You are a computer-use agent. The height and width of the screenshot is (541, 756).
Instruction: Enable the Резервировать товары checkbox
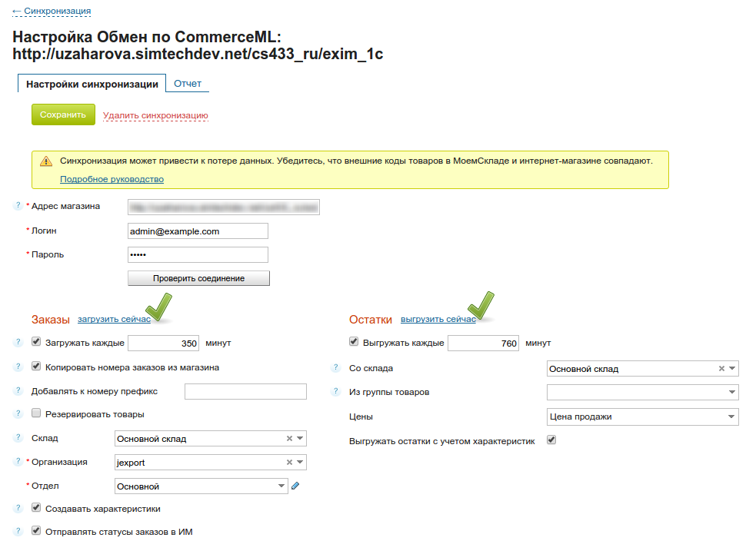[x=36, y=413]
